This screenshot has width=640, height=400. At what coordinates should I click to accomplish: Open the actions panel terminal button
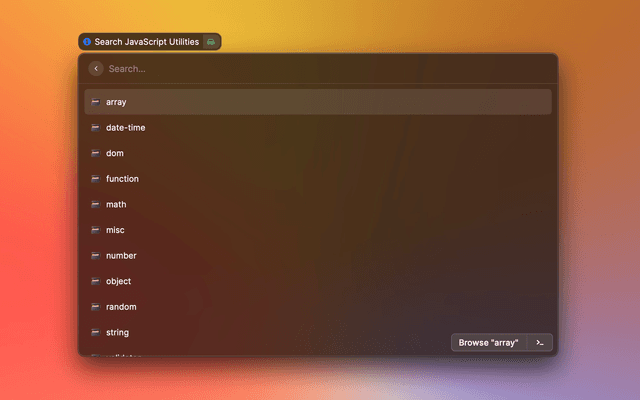click(540, 342)
